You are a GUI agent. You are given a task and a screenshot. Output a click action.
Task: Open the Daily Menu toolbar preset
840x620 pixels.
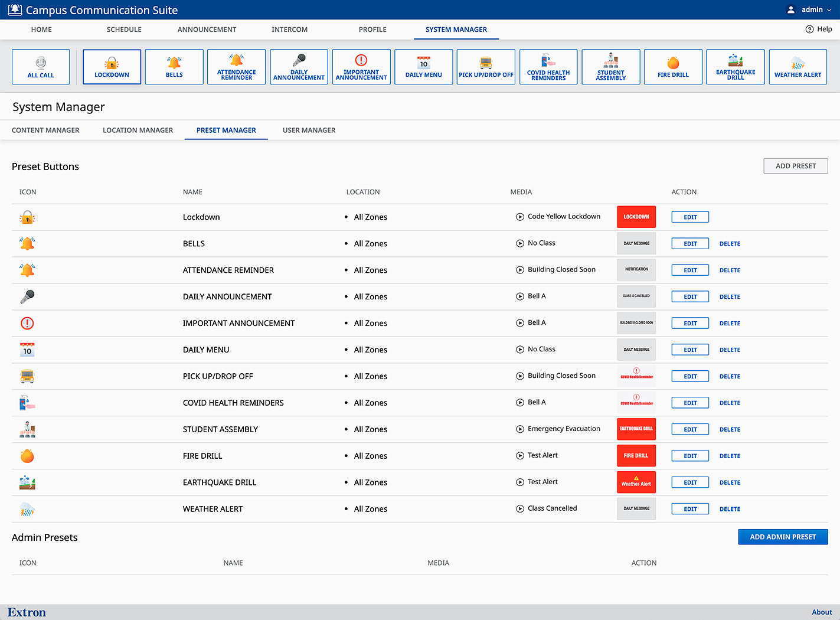click(424, 67)
